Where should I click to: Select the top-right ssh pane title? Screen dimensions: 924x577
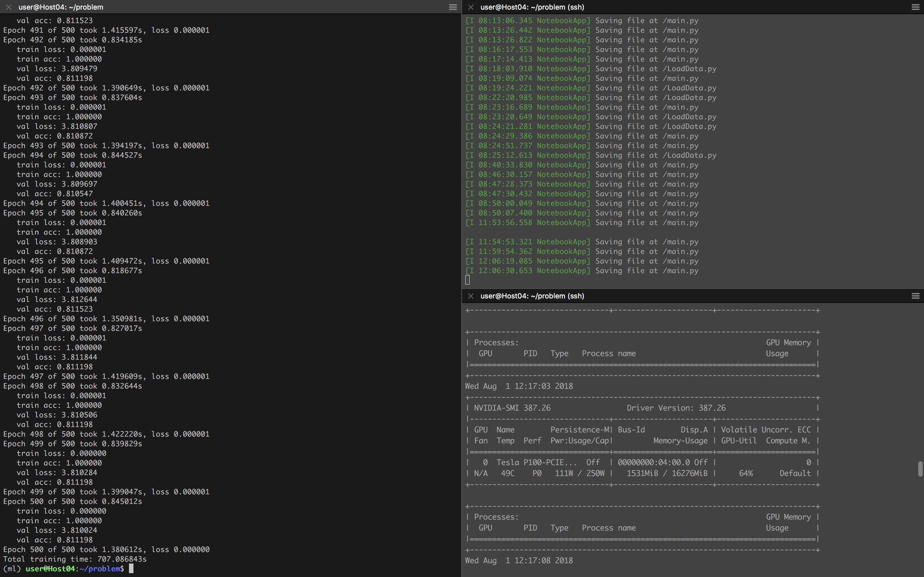[x=532, y=7]
